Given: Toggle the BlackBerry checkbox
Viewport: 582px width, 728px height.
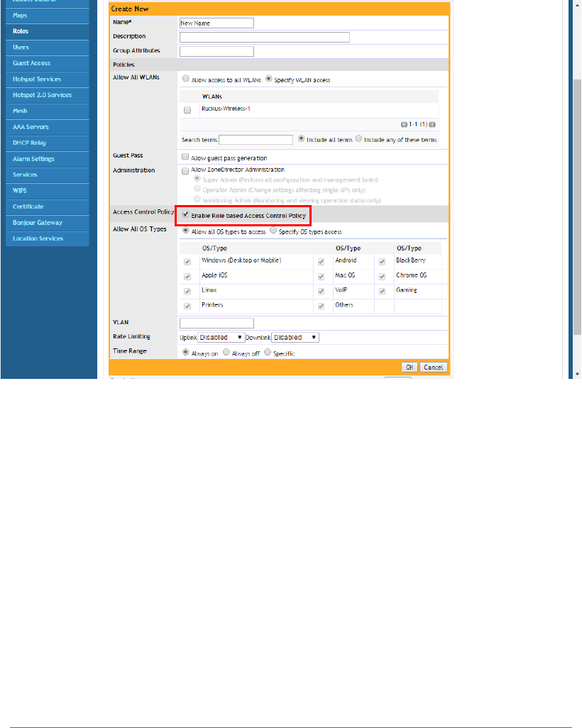Looking at the screenshot, I should coord(382,262).
